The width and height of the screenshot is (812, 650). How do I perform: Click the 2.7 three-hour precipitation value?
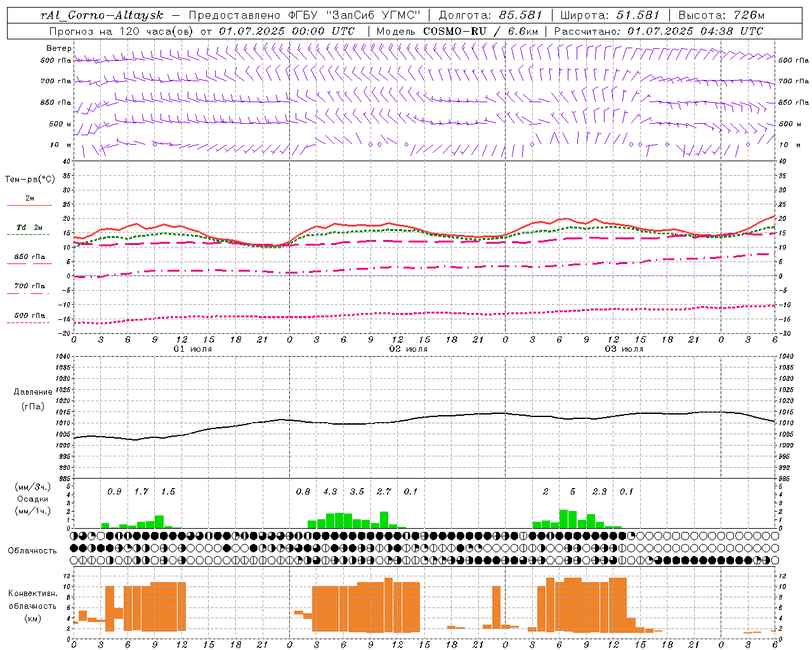[384, 491]
